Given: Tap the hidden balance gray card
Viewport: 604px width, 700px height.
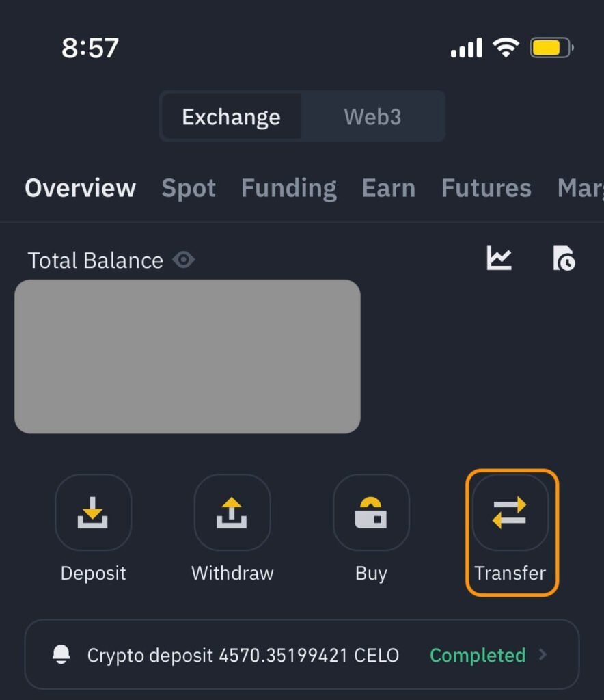Looking at the screenshot, I should point(187,356).
